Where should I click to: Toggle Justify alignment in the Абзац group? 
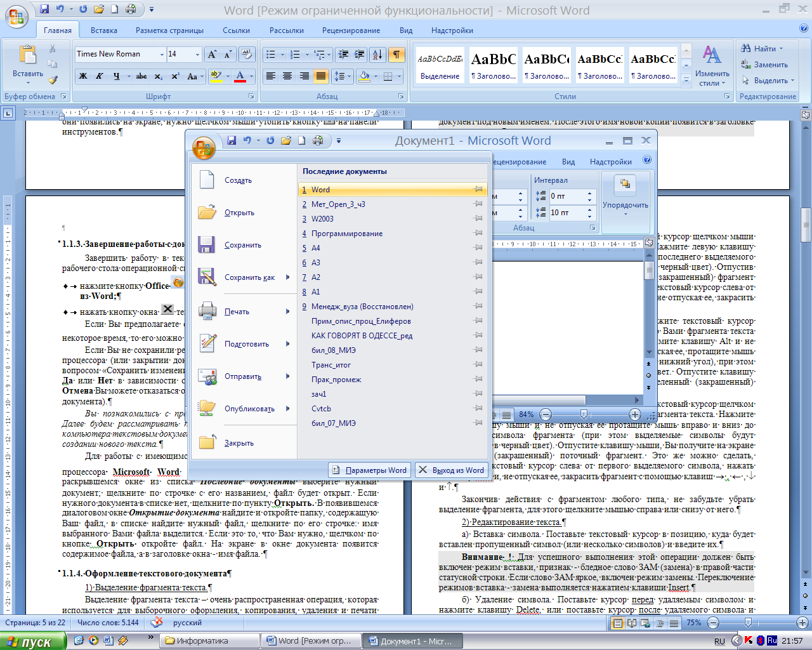point(321,76)
